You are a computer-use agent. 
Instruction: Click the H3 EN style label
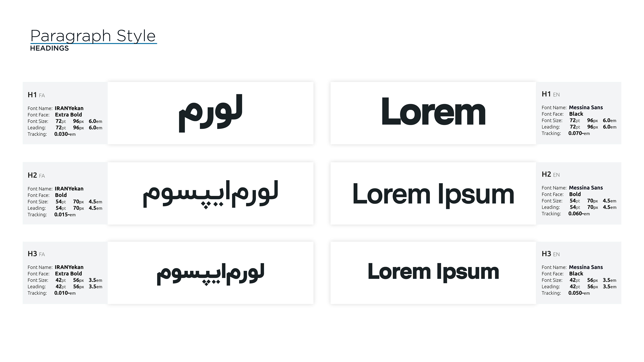(550, 254)
